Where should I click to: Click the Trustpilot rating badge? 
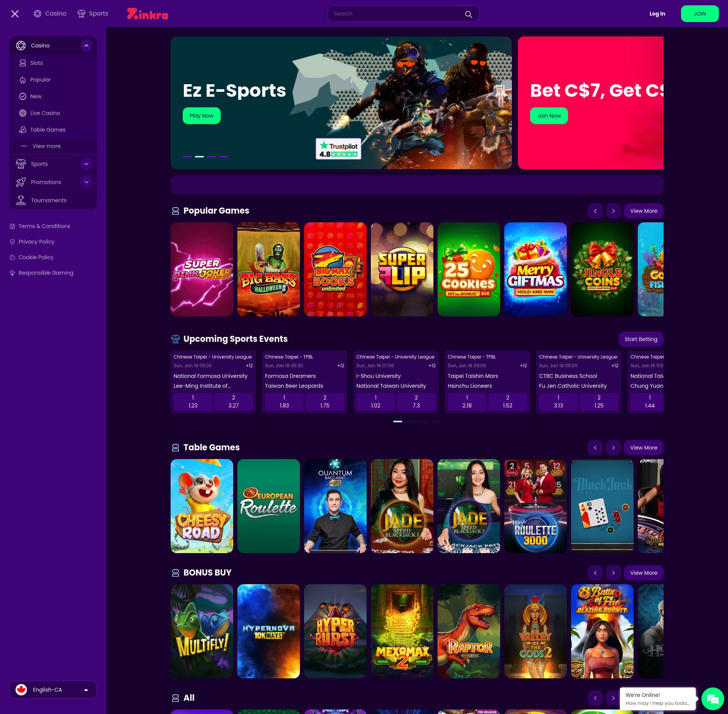338,149
